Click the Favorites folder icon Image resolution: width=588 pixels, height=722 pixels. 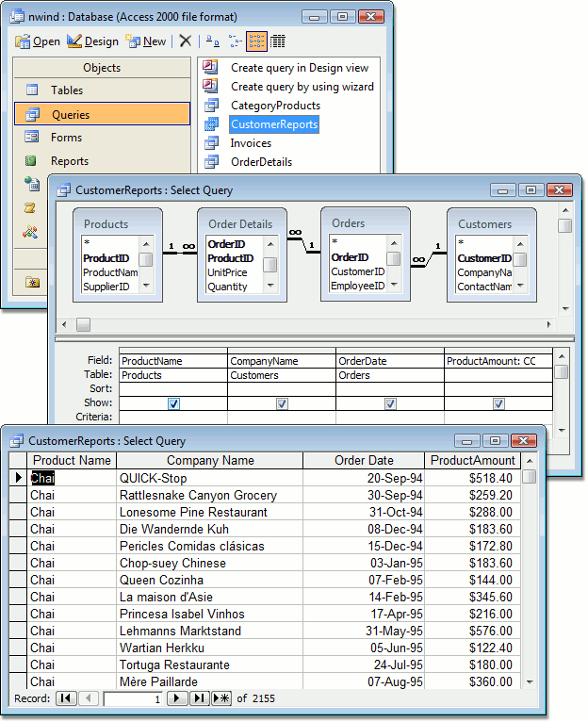[32, 281]
